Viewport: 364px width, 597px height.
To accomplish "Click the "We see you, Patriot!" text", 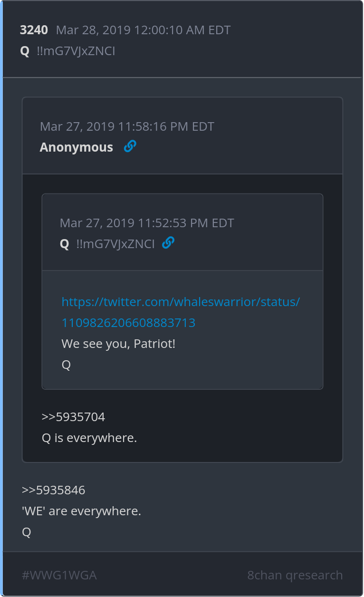I will click(118, 343).
